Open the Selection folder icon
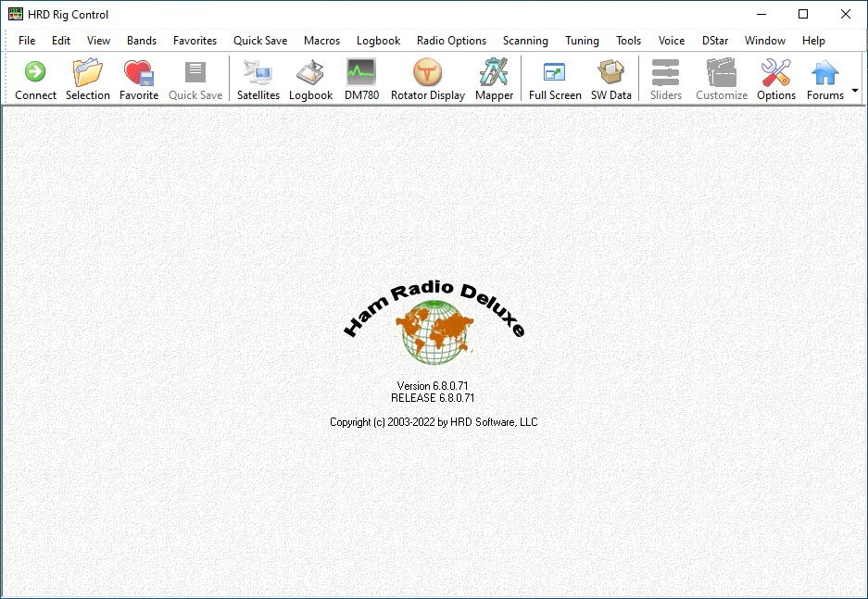 [87, 79]
